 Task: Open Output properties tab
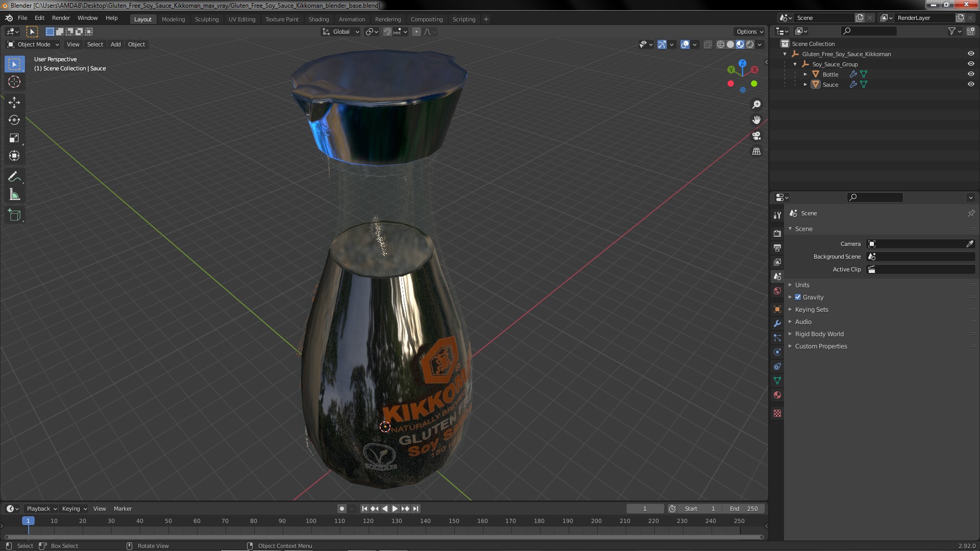[x=777, y=247]
